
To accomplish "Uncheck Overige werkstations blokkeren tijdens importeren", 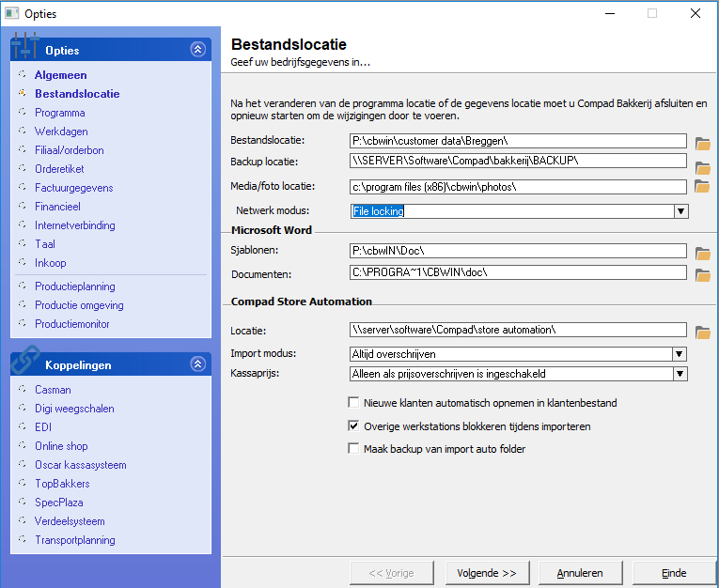I will tap(353, 426).
